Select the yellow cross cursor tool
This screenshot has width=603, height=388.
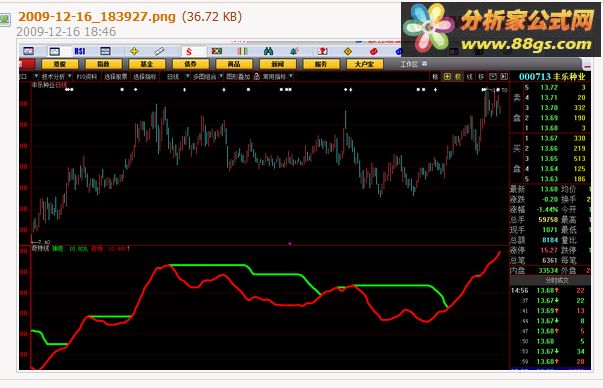[134, 51]
